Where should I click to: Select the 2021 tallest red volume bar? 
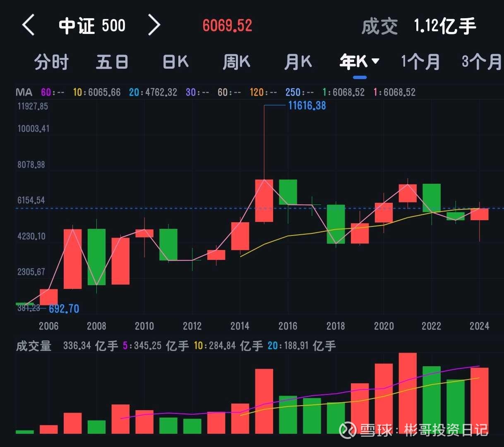tap(408, 393)
